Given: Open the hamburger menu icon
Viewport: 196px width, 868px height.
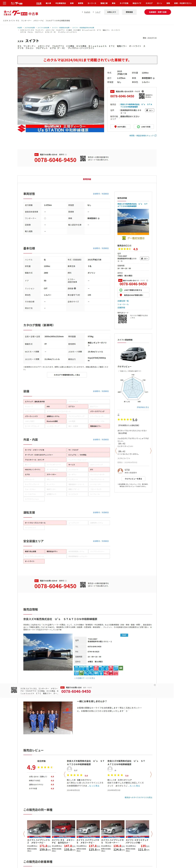Looking at the screenshot, I should pos(4,3).
